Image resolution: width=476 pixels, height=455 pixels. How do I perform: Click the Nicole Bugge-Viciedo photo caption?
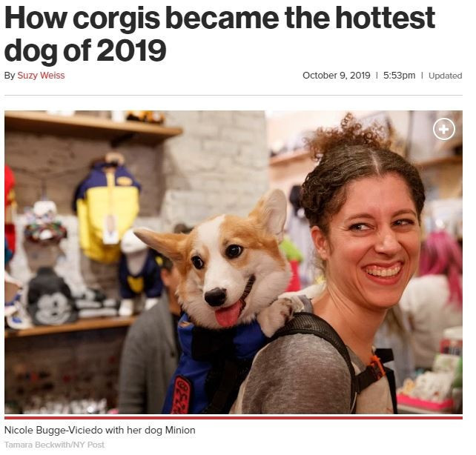[x=100, y=430]
